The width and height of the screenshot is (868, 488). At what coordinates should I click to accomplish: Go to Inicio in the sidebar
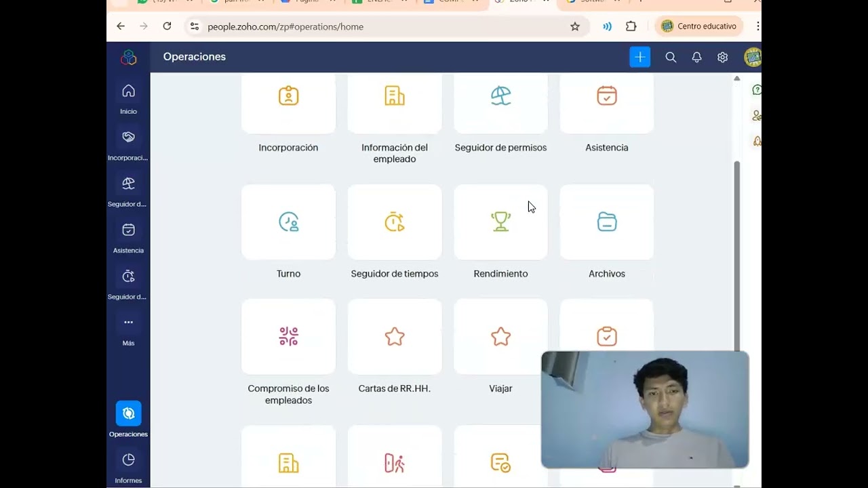tap(128, 98)
